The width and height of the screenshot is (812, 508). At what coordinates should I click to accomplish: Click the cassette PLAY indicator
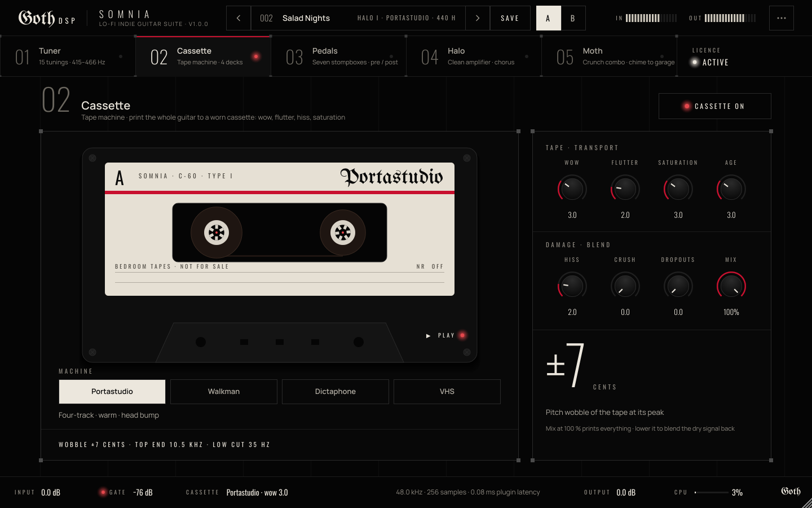[446, 335]
